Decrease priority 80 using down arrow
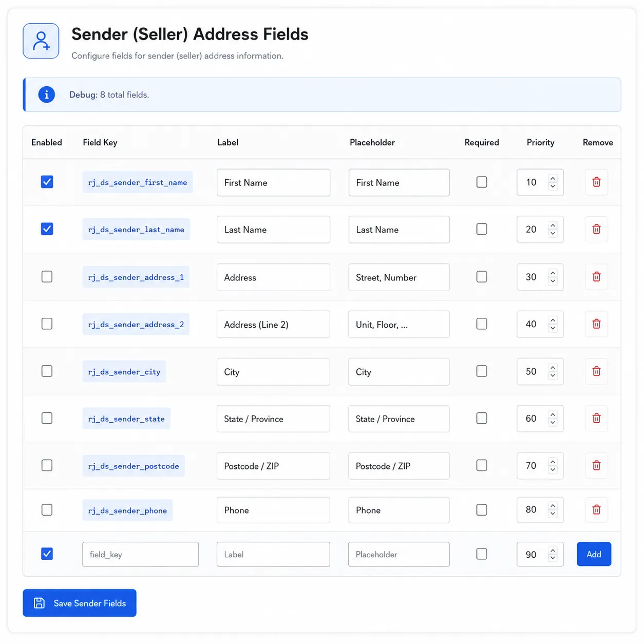 click(553, 514)
